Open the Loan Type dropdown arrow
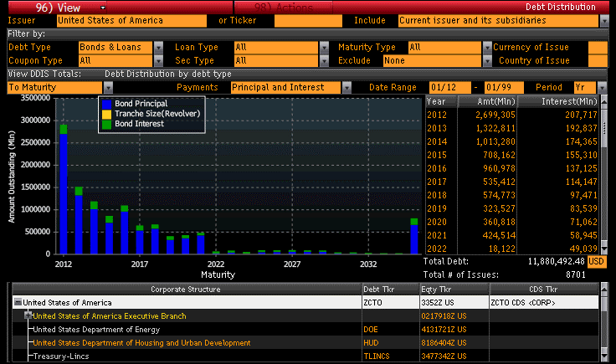This screenshot has height=364, width=616. (324, 48)
